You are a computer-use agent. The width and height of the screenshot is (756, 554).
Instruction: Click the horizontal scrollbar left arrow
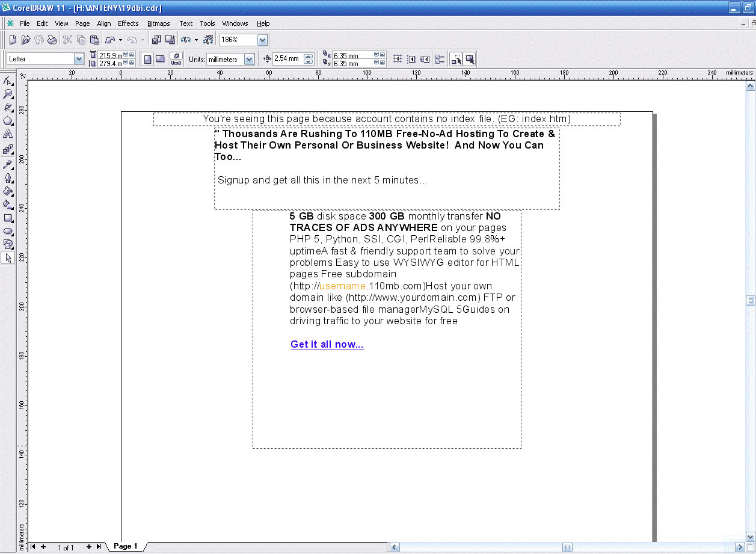coord(395,547)
